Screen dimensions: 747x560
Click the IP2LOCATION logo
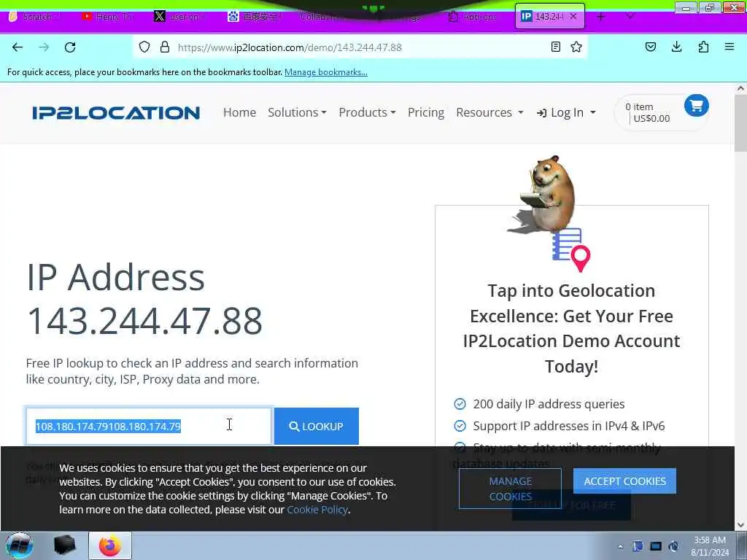pos(116,113)
